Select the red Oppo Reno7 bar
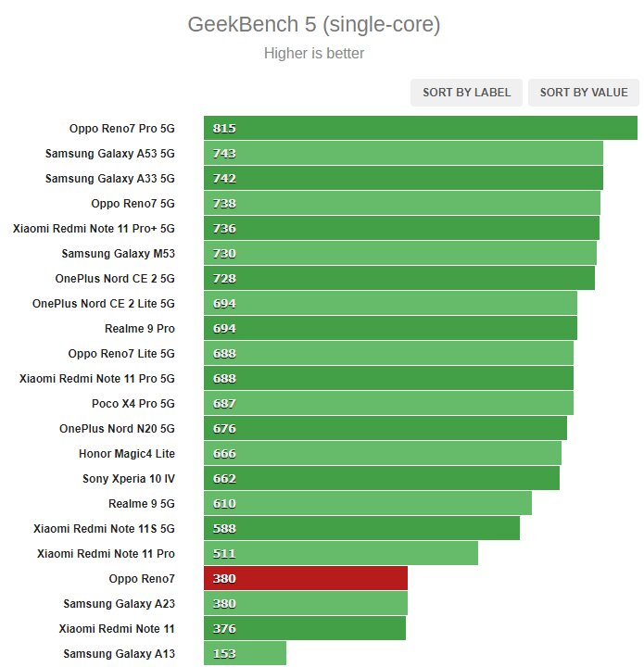This screenshot has width=644, height=667. (x=306, y=578)
